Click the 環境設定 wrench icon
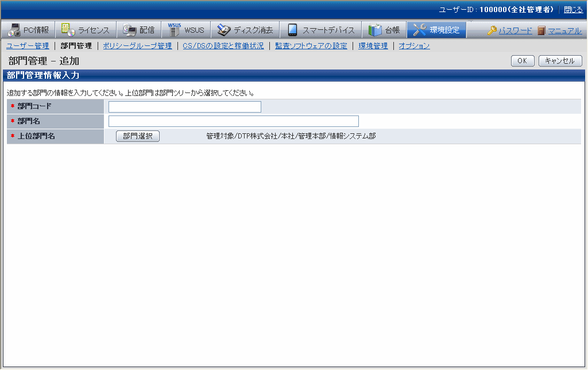 click(x=420, y=30)
